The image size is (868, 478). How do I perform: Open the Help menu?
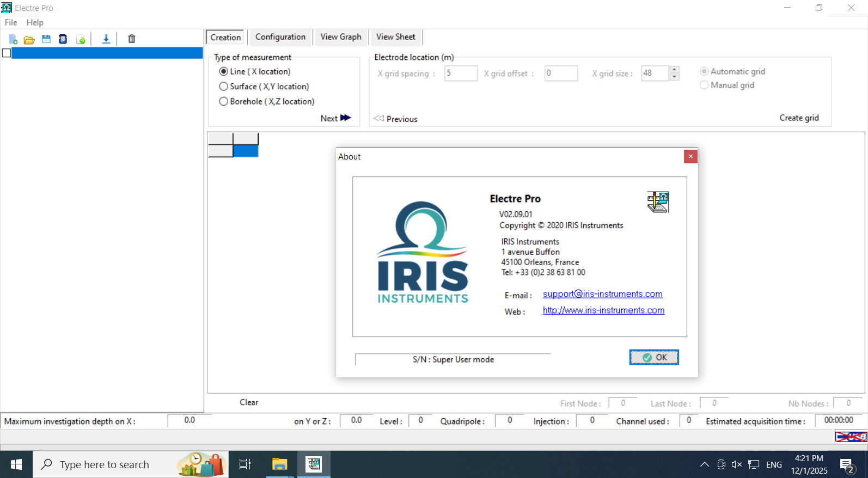click(x=35, y=22)
